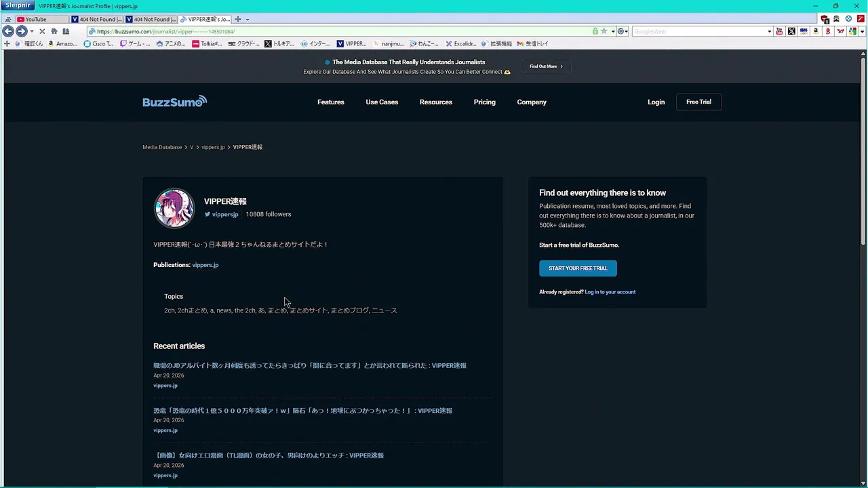Click Media Database breadcrumb link
The image size is (868, 488).
click(x=162, y=147)
